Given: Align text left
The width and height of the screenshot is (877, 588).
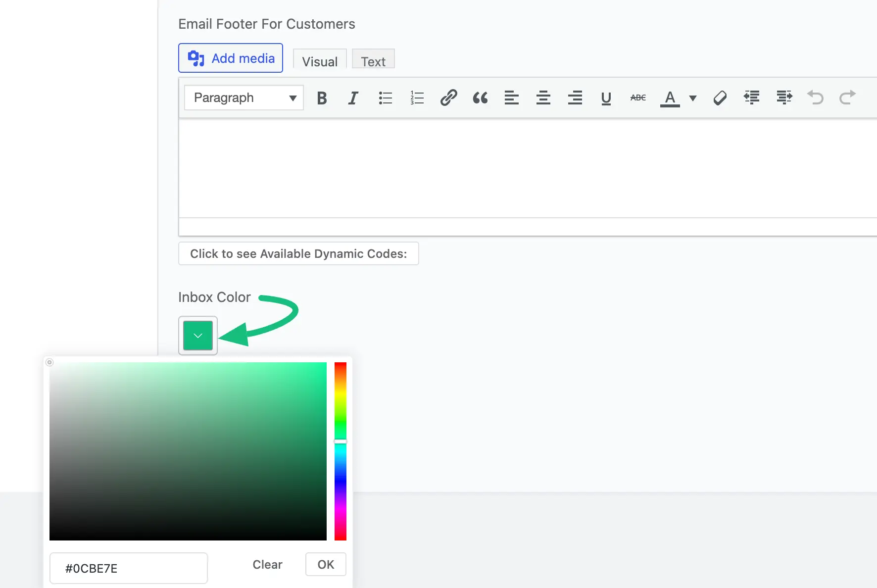Looking at the screenshot, I should pos(512,98).
